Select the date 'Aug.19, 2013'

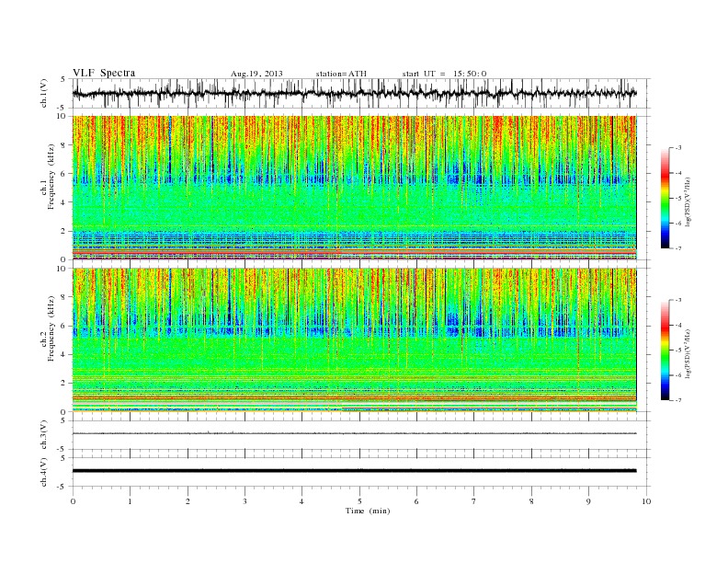click(256, 74)
